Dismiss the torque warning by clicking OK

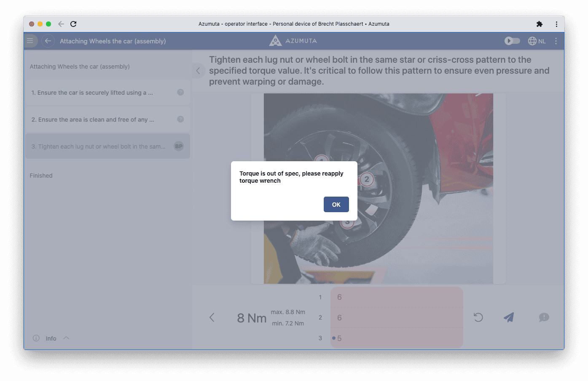(x=336, y=204)
